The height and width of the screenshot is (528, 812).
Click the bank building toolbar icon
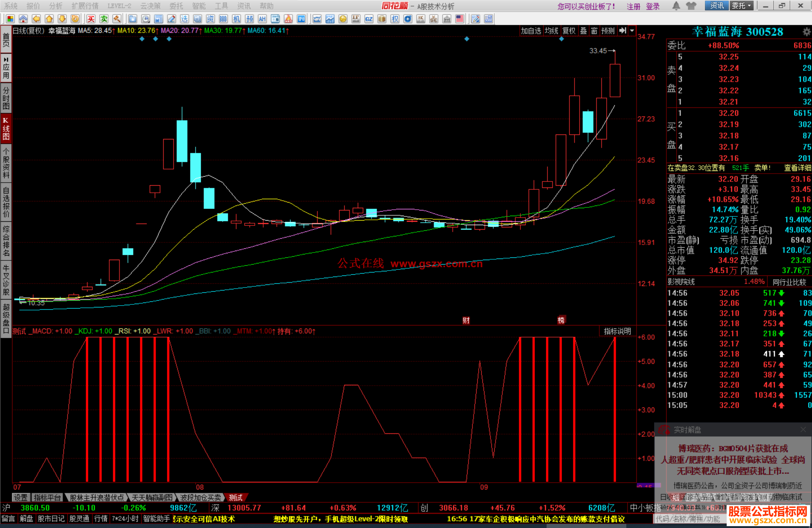[x=447, y=19]
